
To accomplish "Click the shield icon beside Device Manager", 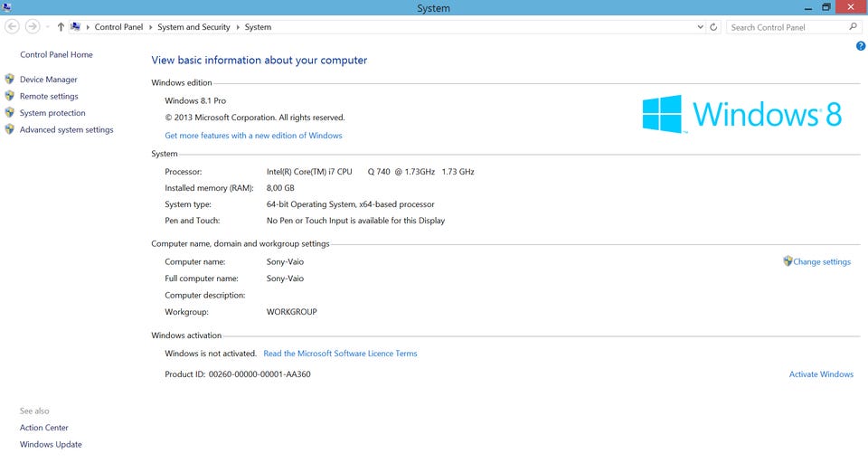I will [10, 80].
